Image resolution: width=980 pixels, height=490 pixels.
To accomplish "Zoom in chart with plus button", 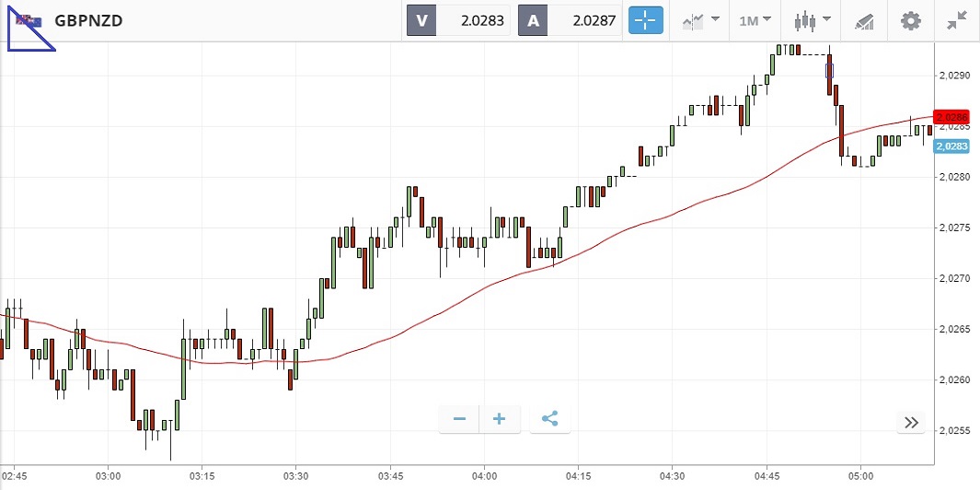I will click(x=500, y=419).
